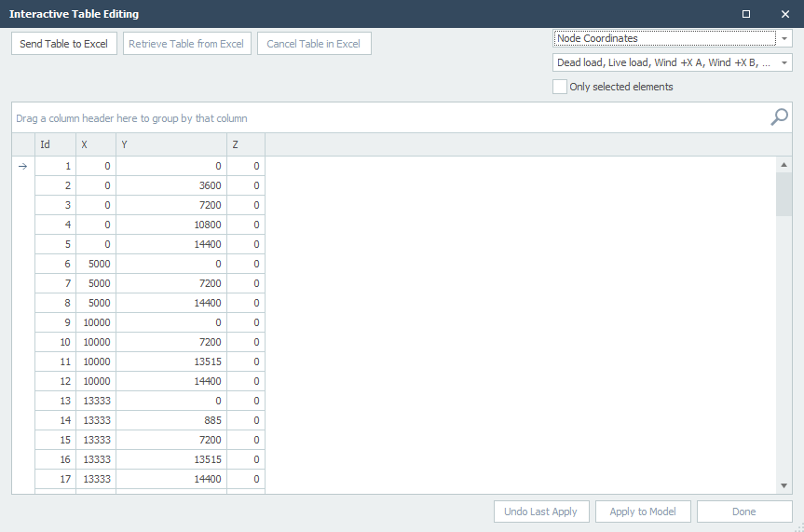The height and width of the screenshot is (532, 804).
Task: Enable Only selected elements checkbox
Action: [560, 87]
